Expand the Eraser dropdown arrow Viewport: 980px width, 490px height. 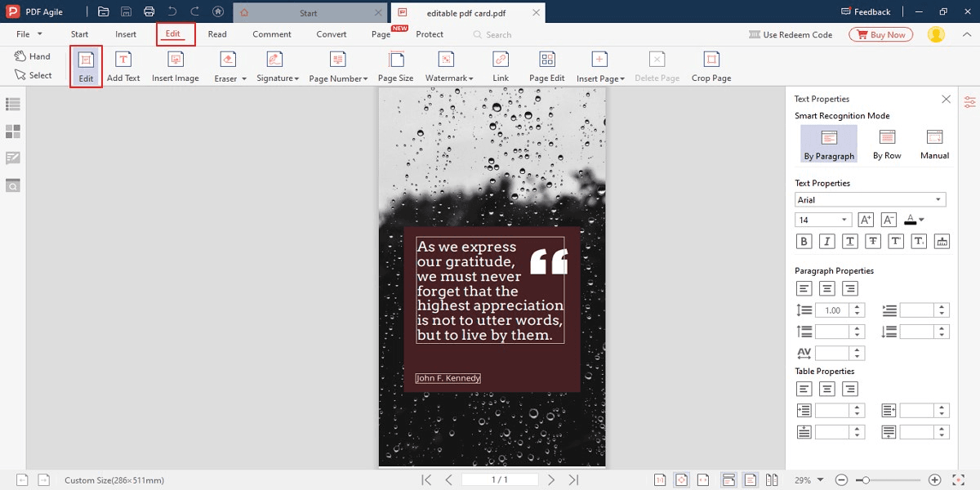243,79
